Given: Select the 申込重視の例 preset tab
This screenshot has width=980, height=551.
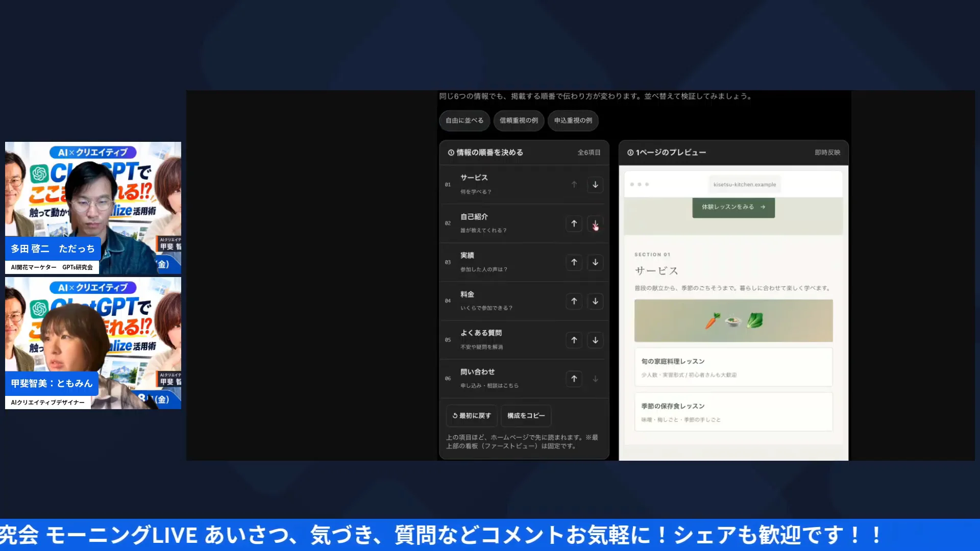Looking at the screenshot, I should (573, 121).
